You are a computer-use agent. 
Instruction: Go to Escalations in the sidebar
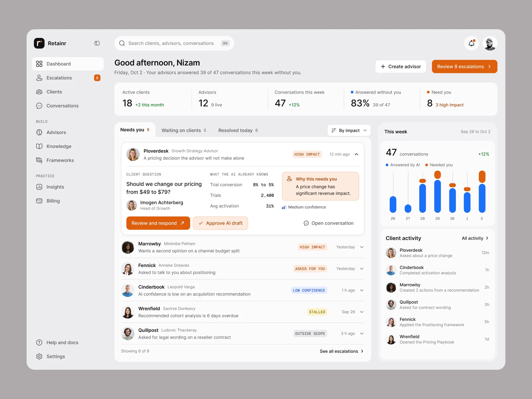pos(68,78)
